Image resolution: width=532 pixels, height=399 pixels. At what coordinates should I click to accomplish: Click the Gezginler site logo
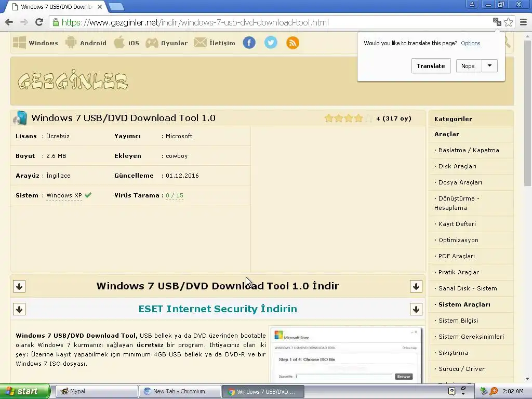pos(73,81)
